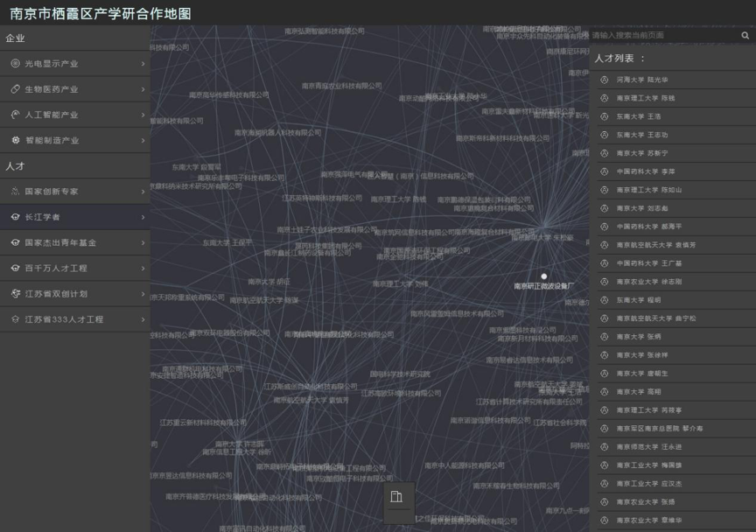Click the 生物医药产业 pill icon

[15, 89]
